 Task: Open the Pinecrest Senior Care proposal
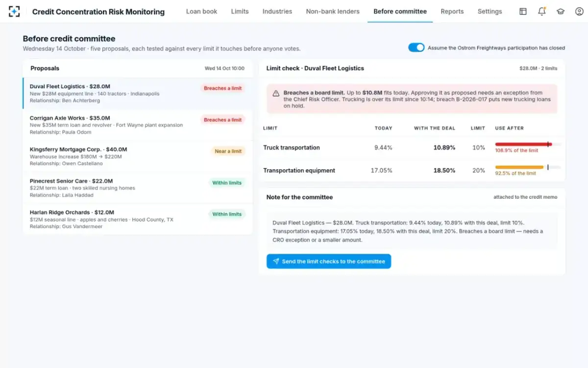(x=138, y=187)
